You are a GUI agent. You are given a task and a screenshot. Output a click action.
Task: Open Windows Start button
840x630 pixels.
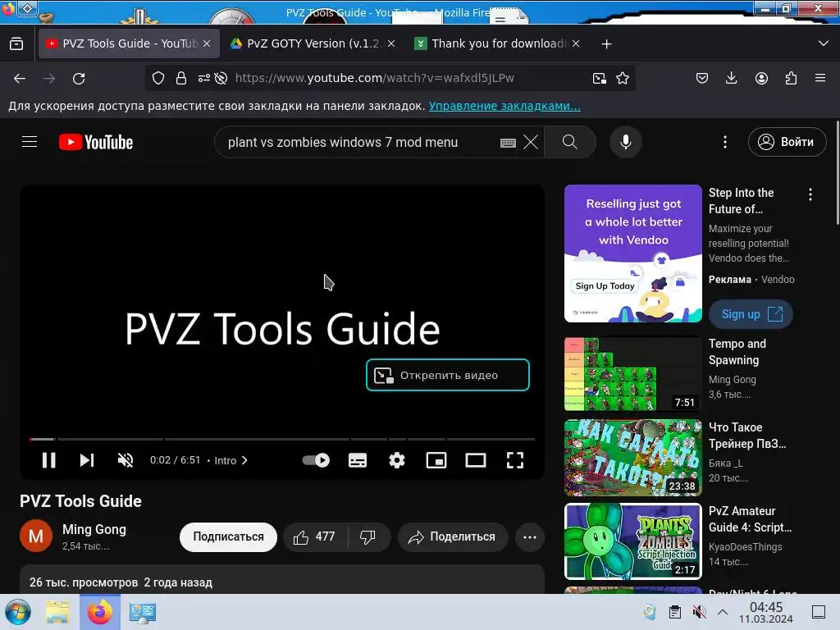(18, 612)
